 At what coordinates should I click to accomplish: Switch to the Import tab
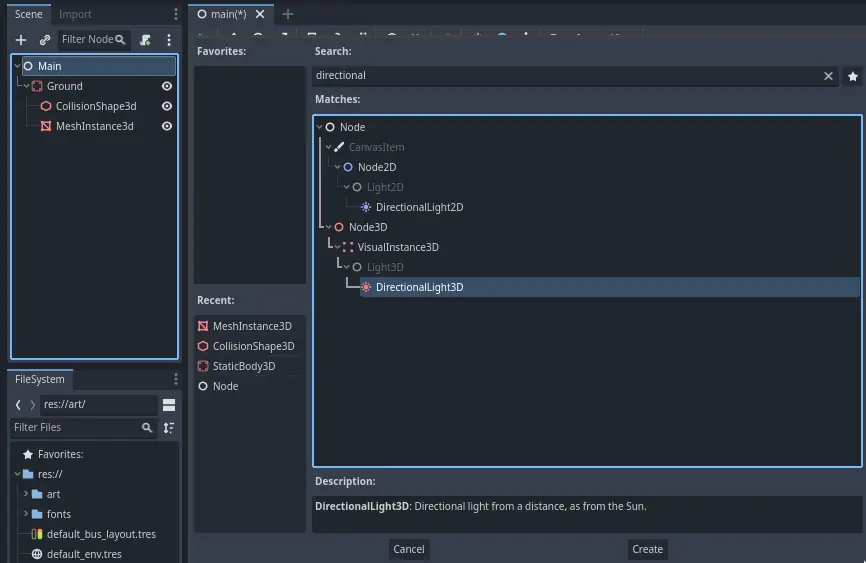pos(75,14)
